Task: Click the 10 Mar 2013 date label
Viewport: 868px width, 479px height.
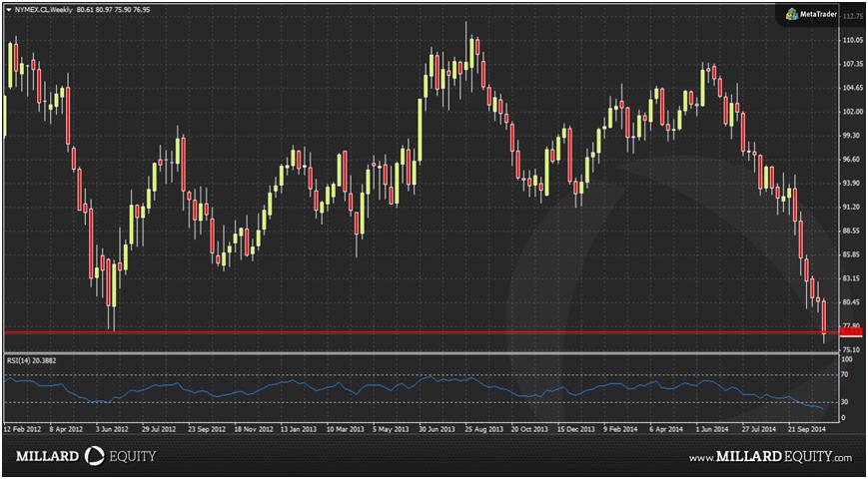Action: (345, 429)
